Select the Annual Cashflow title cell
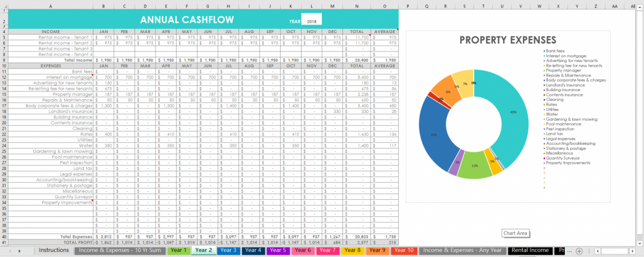This screenshot has height=257, width=644. coord(187,20)
